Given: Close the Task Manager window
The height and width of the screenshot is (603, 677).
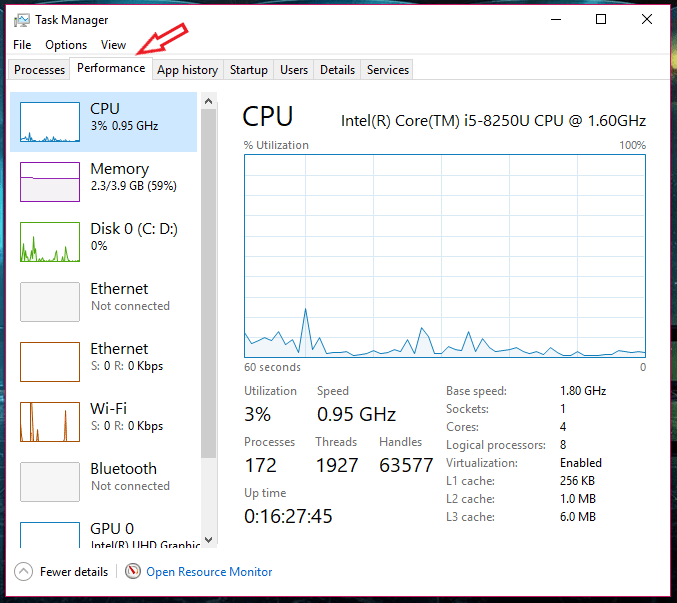Looking at the screenshot, I should pos(647,19).
